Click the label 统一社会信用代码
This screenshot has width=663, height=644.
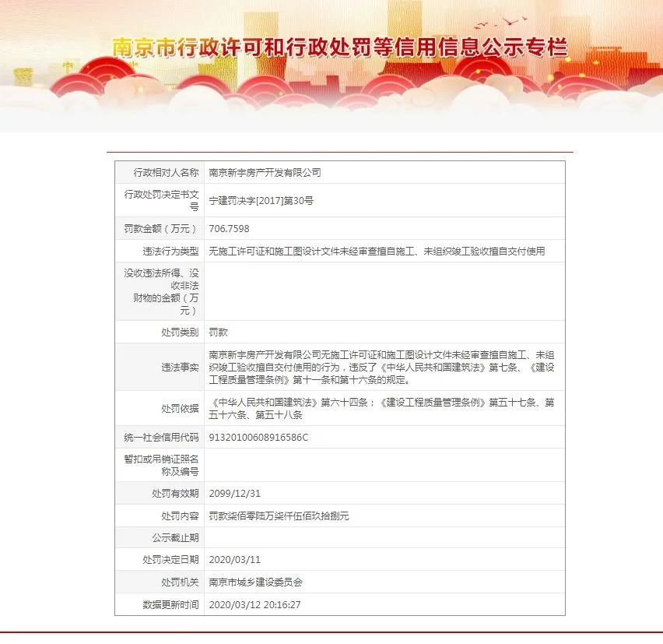coord(161,437)
